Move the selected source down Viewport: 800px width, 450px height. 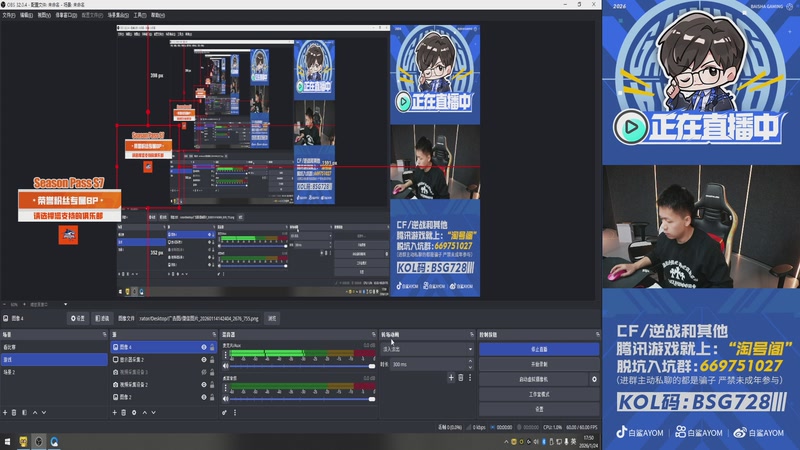click(x=154, y=412)
